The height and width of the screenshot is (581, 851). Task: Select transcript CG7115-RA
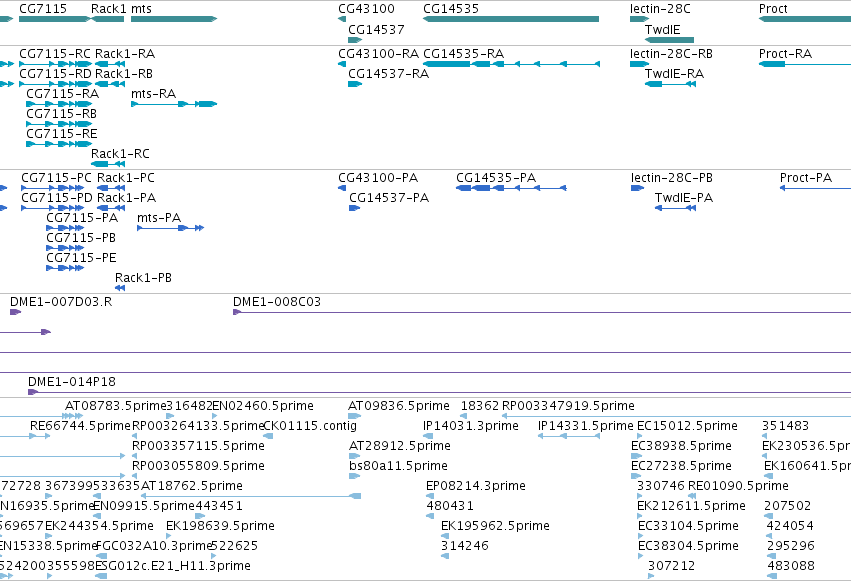62,94
